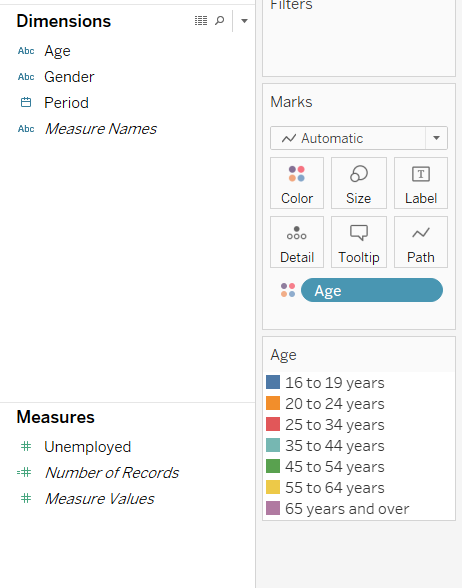The image size is (462, 588).
Task: Open the Path marks card
Action: [x=421, y=242]
